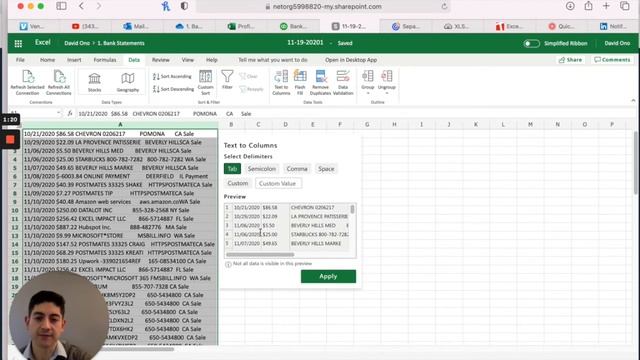The image size is (640, 360).
Task: Click the fx insert function icon
Action: coord(70,113)
